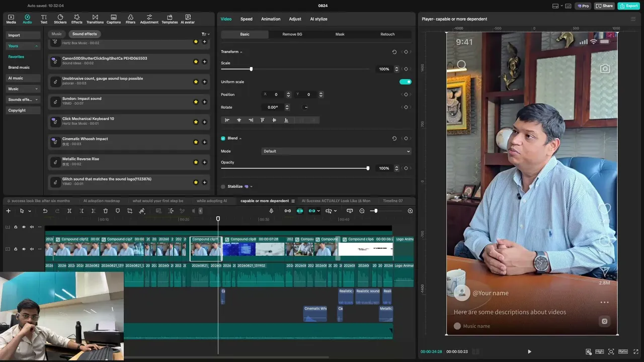This screenshot has width=644, height=362.
Task: Enable the Stabilize checkbox
Action: point(223,187)
